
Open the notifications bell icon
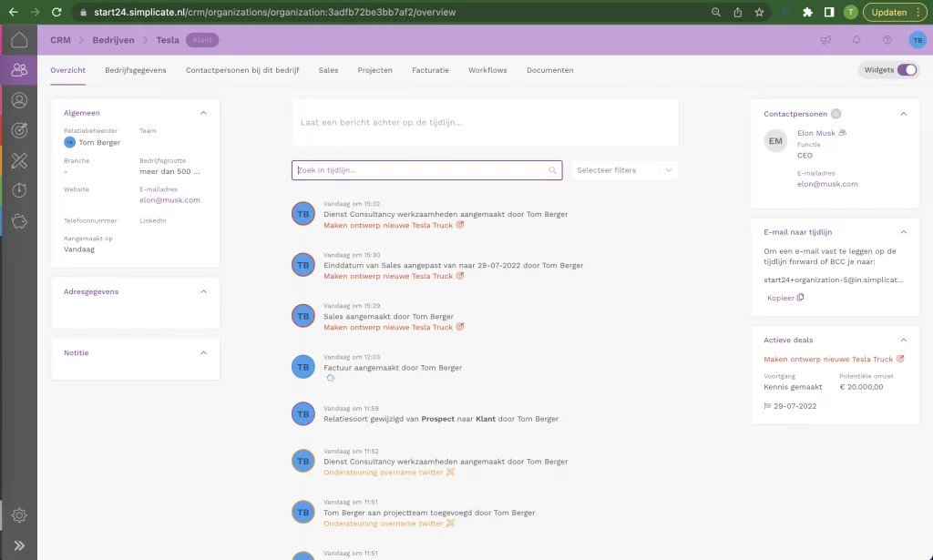(x=855, y=39)
